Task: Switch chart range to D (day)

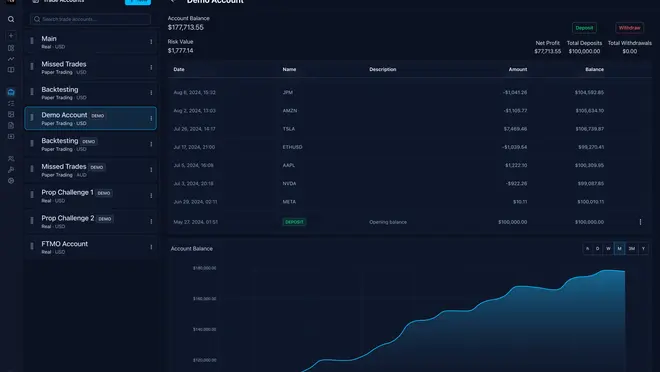Action: click(597, 249)
